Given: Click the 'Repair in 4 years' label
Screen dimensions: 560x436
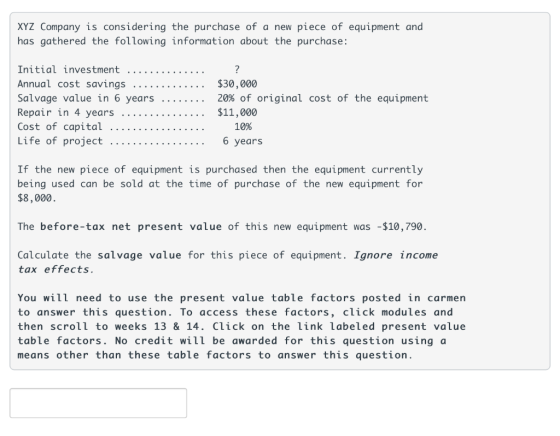Looking at the screenshot, I should [x=66, y=112].
